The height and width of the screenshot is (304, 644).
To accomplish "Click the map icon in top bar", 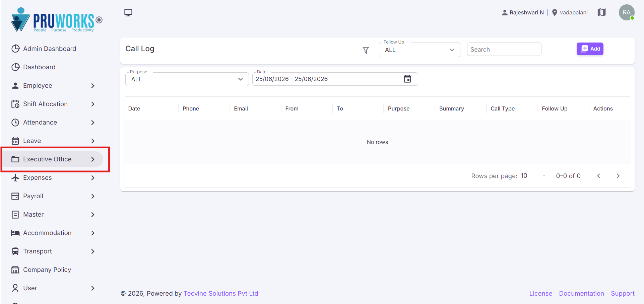I will 602,12.
